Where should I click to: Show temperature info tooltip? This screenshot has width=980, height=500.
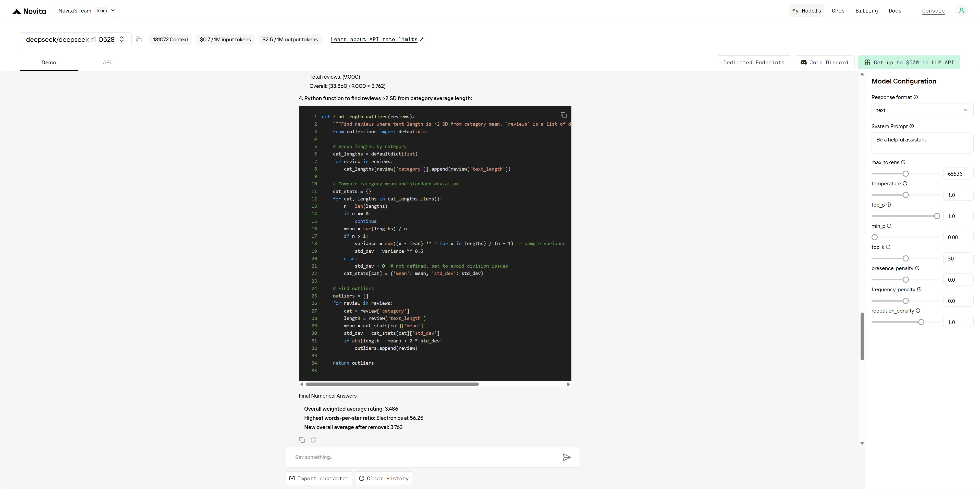tap(905, 184)
